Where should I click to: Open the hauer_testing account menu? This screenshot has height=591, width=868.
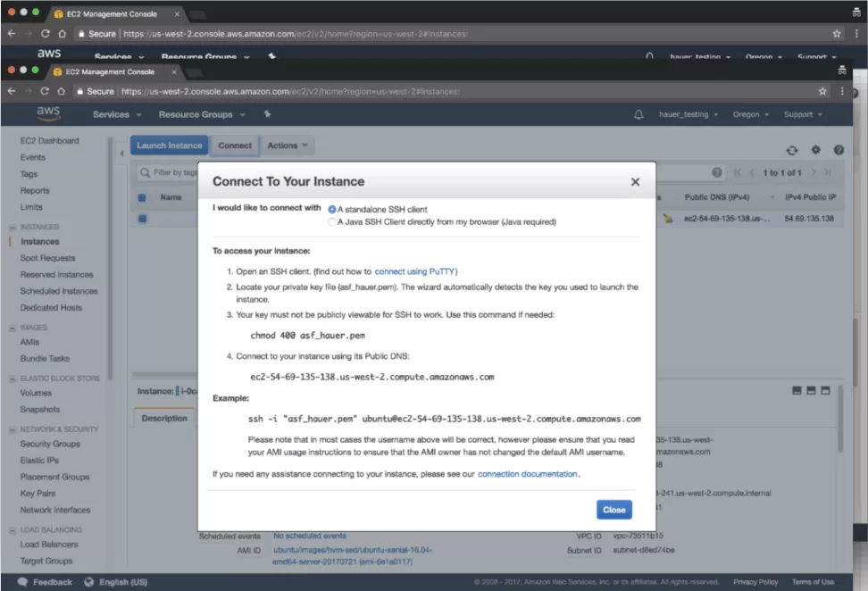click(689, 114)
